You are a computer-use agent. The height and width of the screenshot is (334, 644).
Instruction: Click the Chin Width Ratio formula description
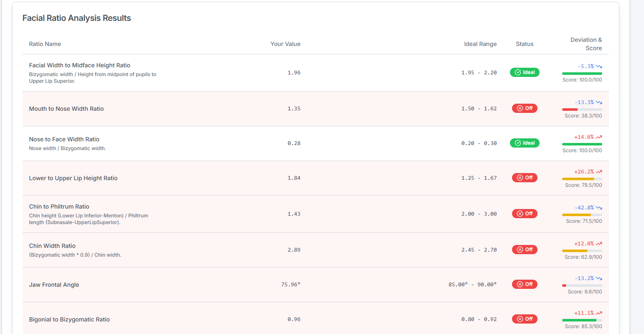(x=75, y=255)
